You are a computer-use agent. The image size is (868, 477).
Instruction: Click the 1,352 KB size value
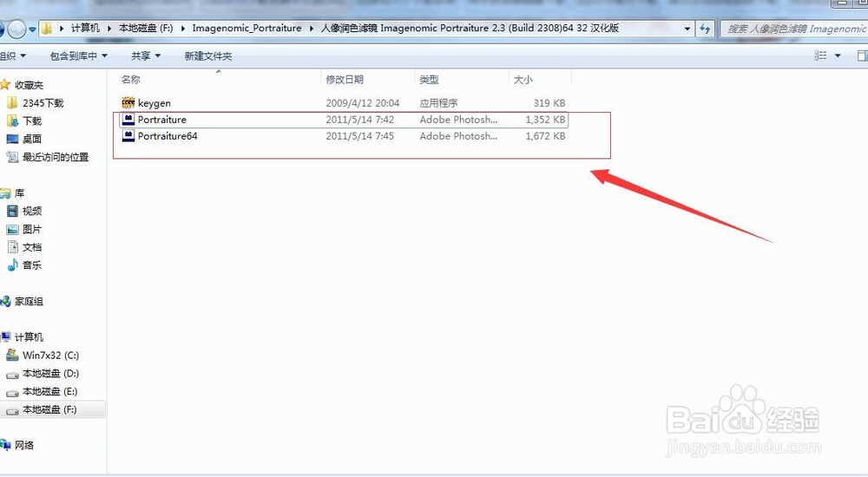pyautogui.click(x=545, y=120)
